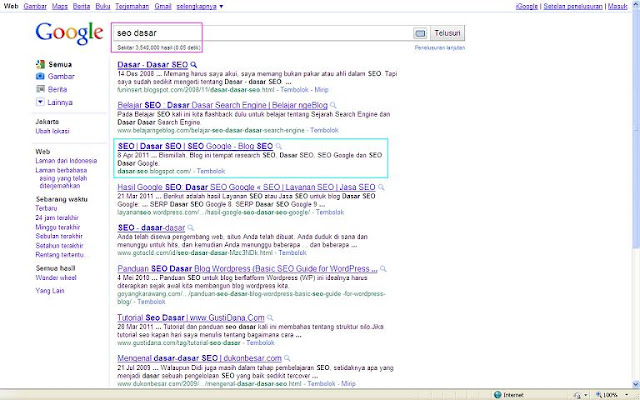Open Tembolok link of dasar-seo.blogspot.com result
The width and height of the screenshot is (640, 400).
pos(211,171)
